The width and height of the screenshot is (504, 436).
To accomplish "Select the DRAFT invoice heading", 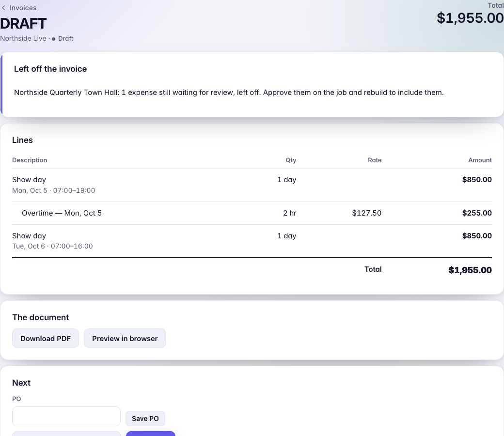I will click(x=23, y=23).
